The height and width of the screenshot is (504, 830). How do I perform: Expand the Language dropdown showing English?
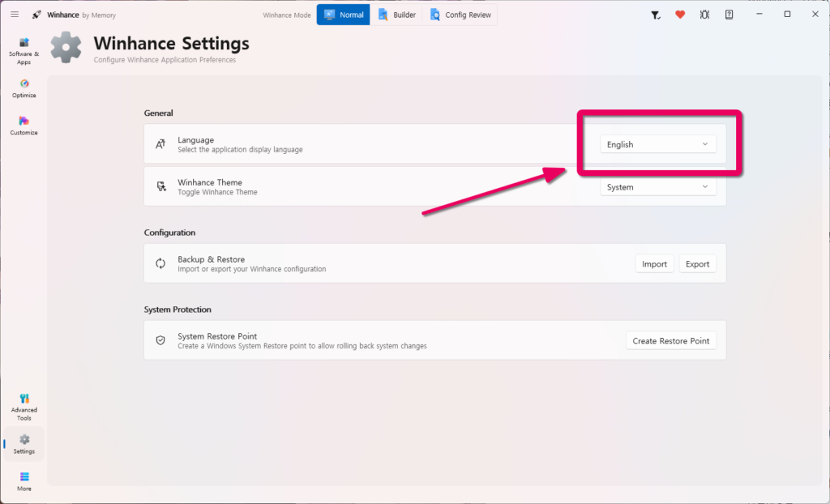[x=658, y=144]
